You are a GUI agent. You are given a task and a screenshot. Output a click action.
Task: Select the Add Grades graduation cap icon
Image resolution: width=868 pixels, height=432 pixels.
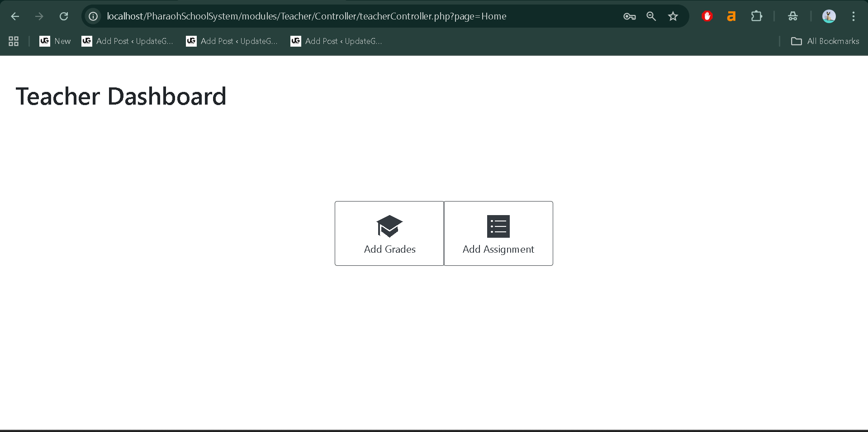pyautogui.click(x=389, y=226)
